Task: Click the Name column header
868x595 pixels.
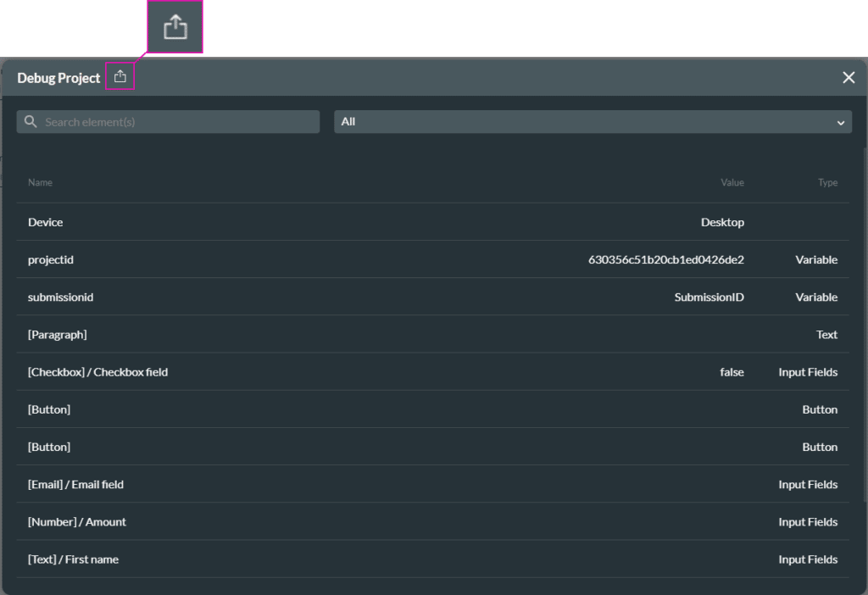Action: pos(40,182)
